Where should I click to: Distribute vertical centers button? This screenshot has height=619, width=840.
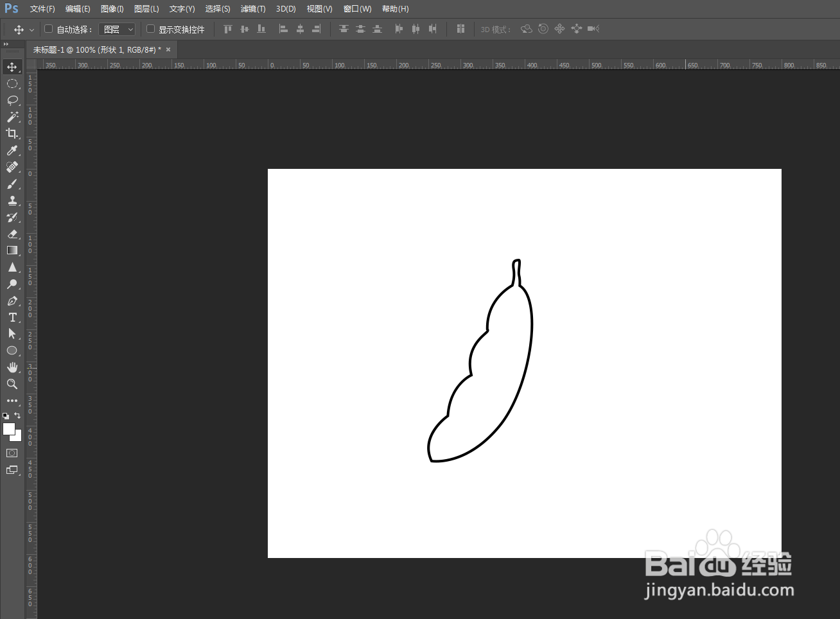[x=360, y=29]
